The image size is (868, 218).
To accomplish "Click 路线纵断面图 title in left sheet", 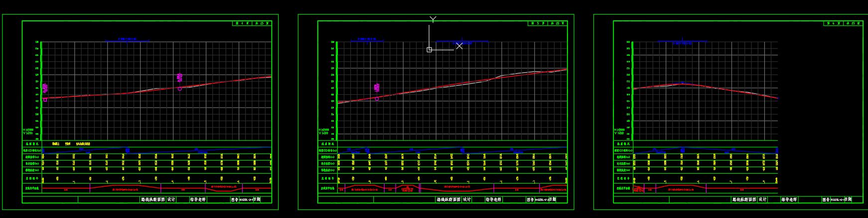I will (152, 200).
